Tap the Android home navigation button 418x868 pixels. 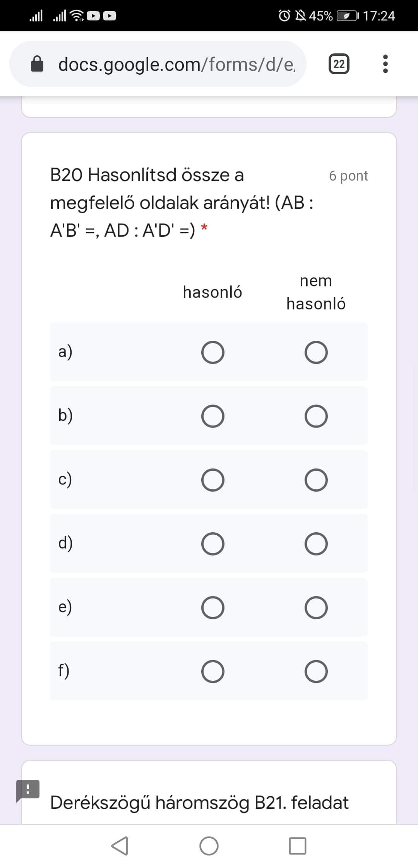[x=209, y=846]
